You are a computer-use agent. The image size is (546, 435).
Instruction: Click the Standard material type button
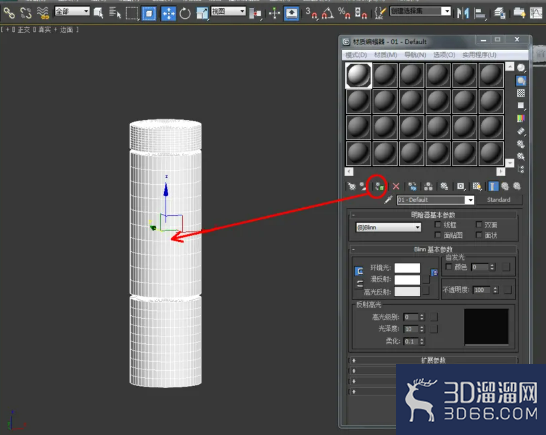coord(499,200)
